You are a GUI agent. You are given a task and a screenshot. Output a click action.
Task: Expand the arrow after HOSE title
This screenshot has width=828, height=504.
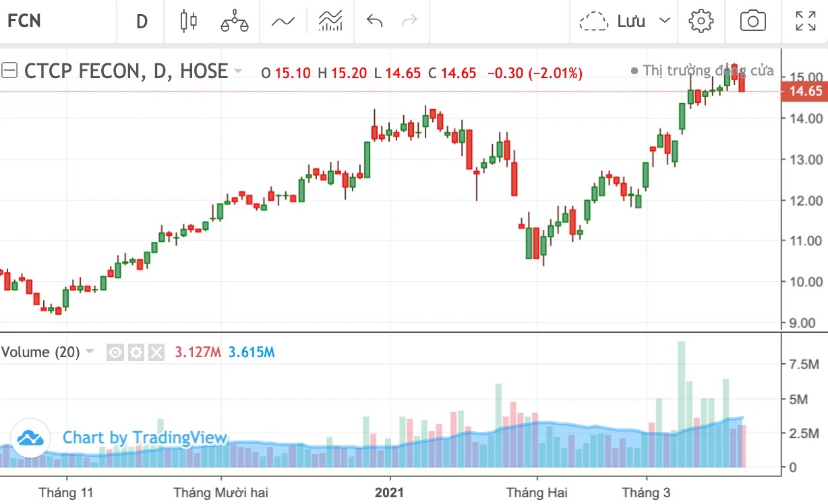(x=239, y=71)
